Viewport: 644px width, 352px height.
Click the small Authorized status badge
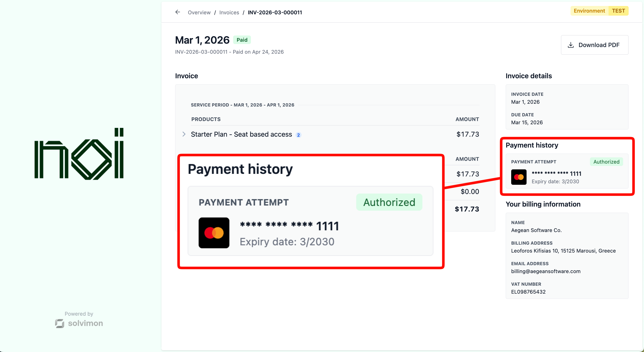tap(606, 162)
